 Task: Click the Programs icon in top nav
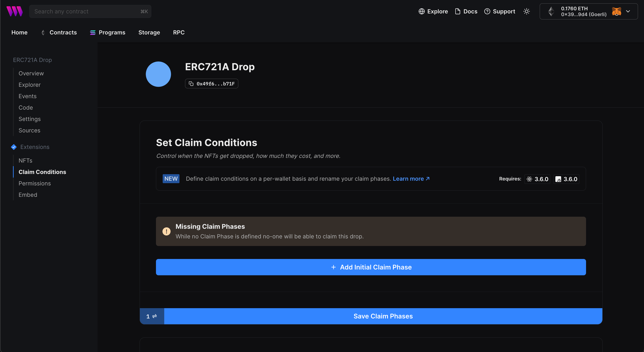(93, 32)
